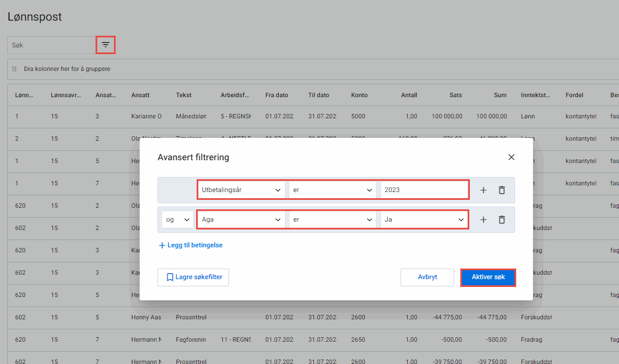Click the filter icon beside search field
619x364 pixels.
(x=106, y=45)
